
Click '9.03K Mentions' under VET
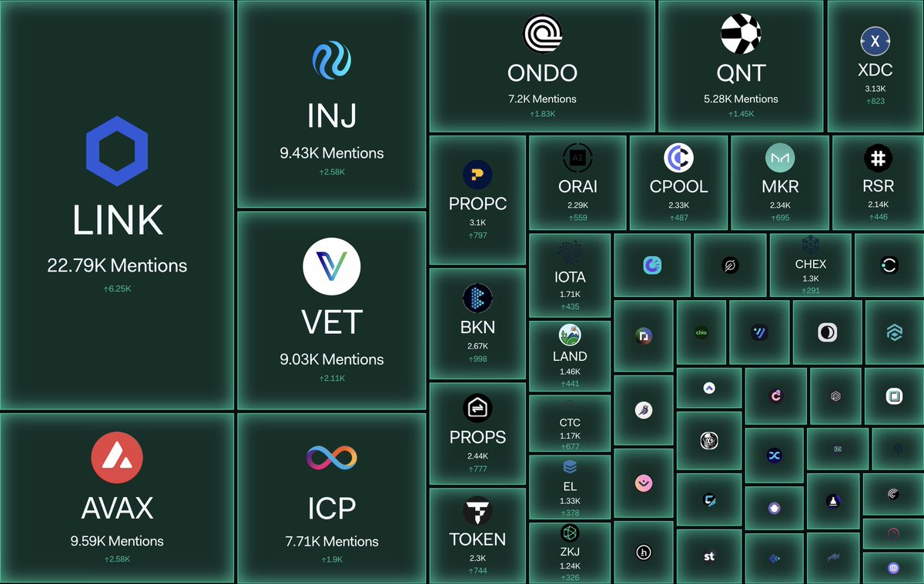(332, 359)
